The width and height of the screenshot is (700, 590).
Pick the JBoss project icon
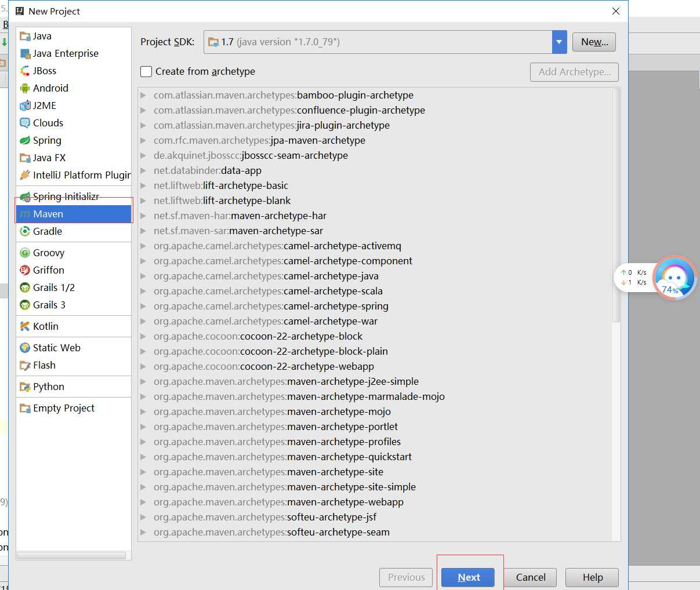[25, 71]
